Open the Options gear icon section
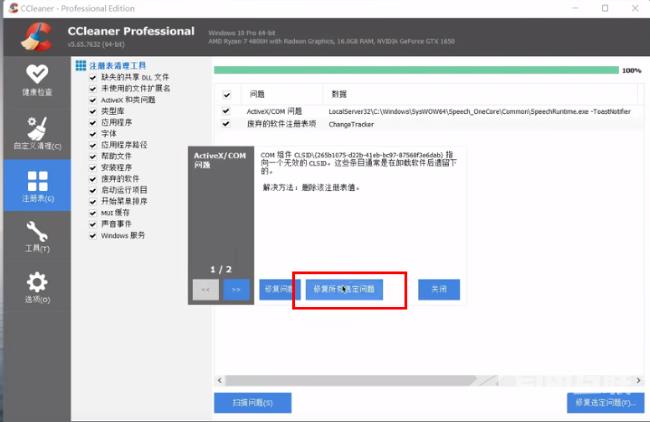 37,287
